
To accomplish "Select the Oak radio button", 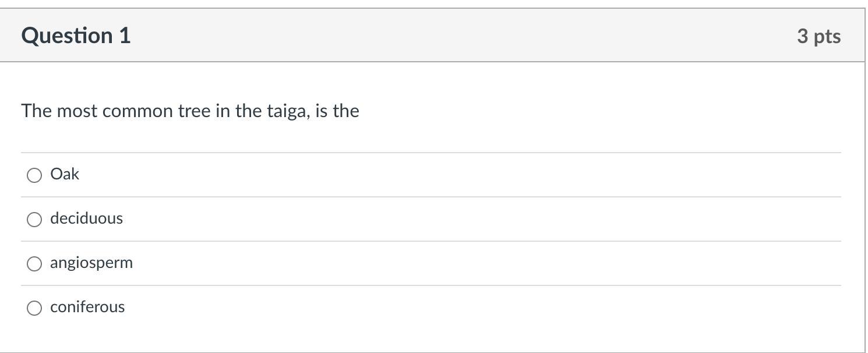I will point(34,175).
